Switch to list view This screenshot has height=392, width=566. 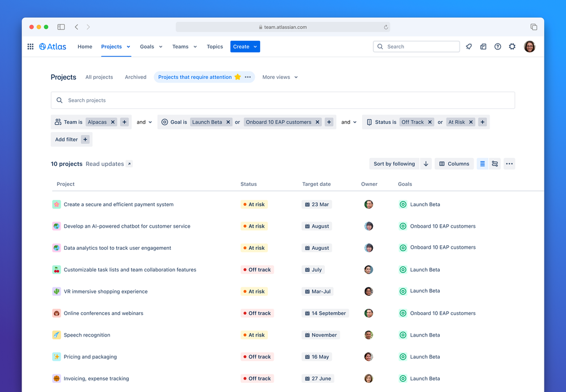483,164
